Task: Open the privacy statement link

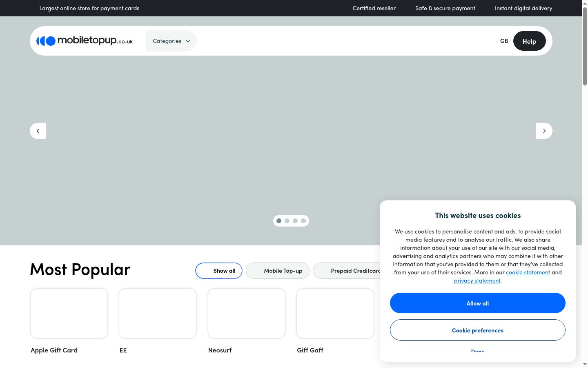Action: point(477,280)
